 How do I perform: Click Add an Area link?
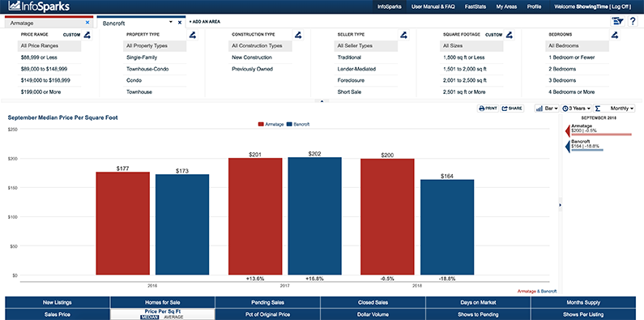click(204, 22)
